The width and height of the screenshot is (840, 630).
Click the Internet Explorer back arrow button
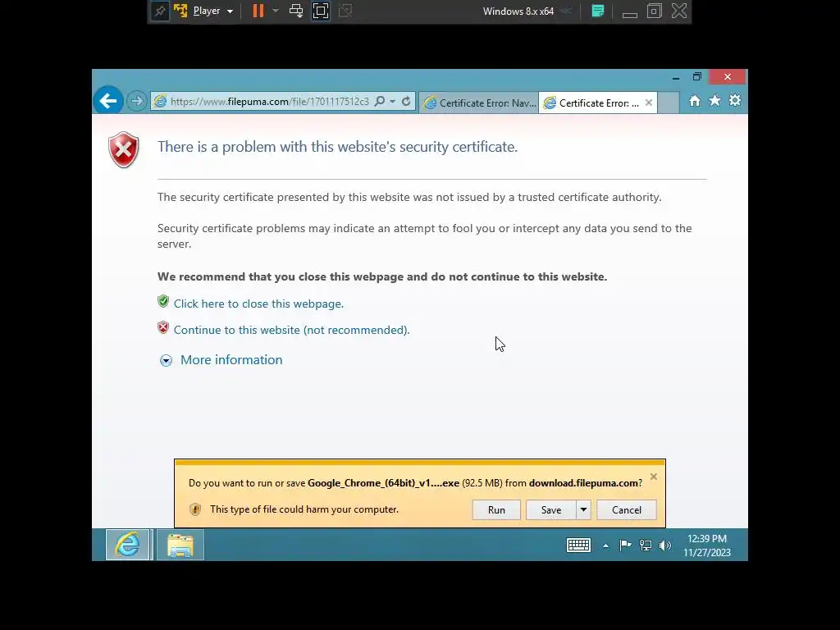pyautogui.click(x=107, y=100)
